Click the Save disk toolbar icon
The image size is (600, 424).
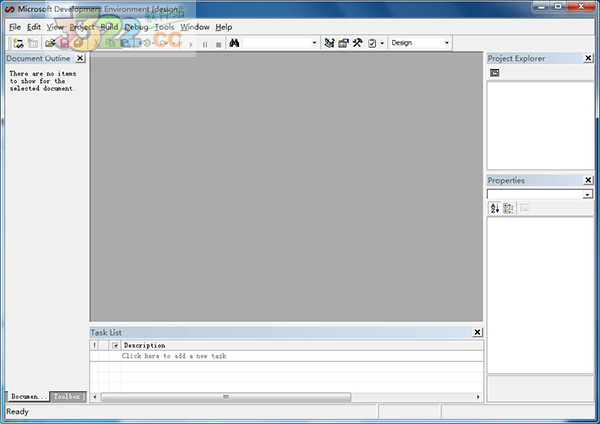pyautogui.click(x=64, y=43)
